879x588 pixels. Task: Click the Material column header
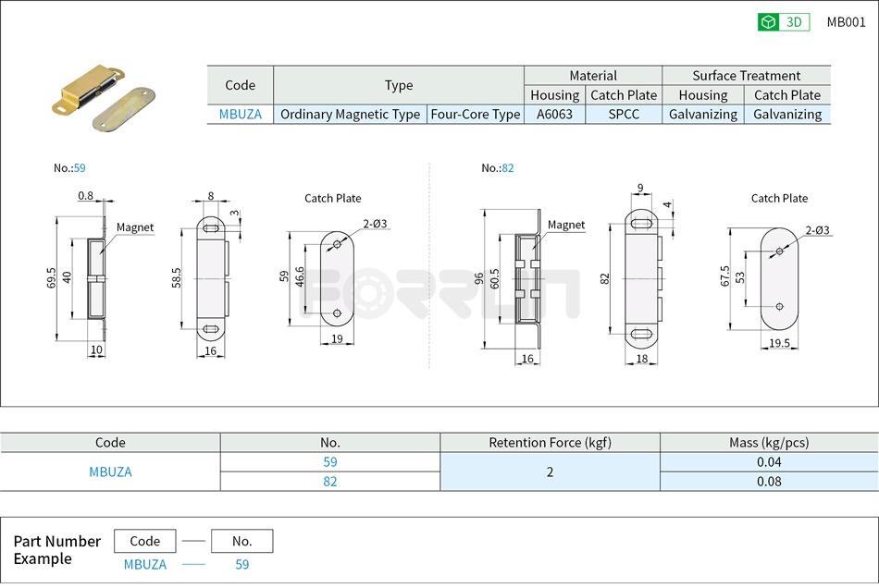tap(593, 76)
